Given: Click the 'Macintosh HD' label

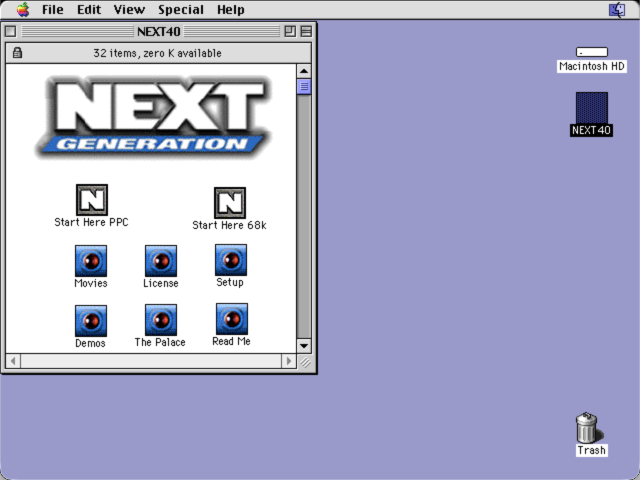Looking at the screenshot, I should point(591,66).
